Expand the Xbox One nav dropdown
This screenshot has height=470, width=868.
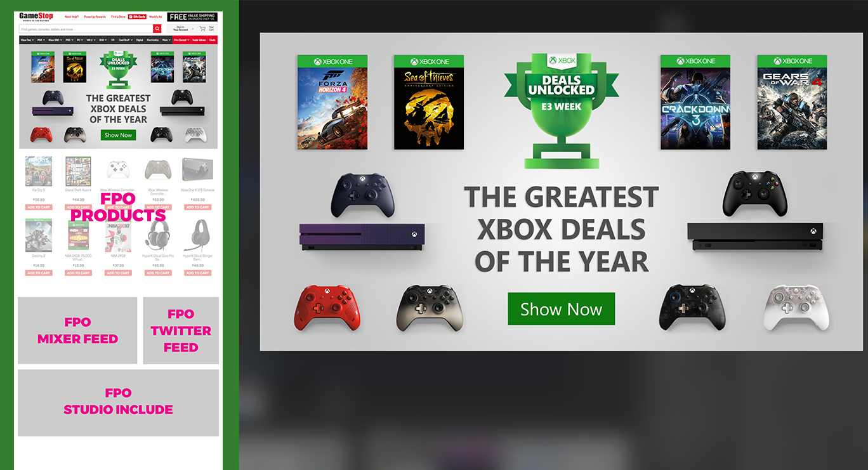(27, 40)
